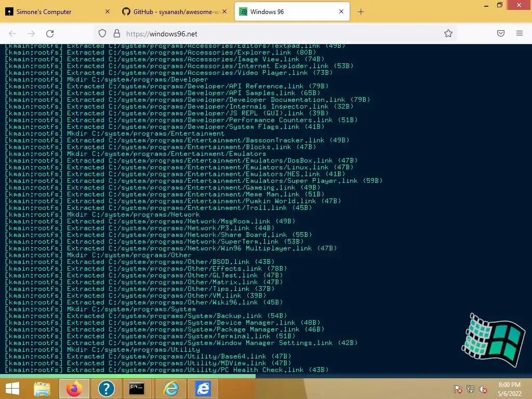This screenshot has width=532, height=399.
Task: Click the 8:00 PM taskbar clock
Action: tap(509, 389)
